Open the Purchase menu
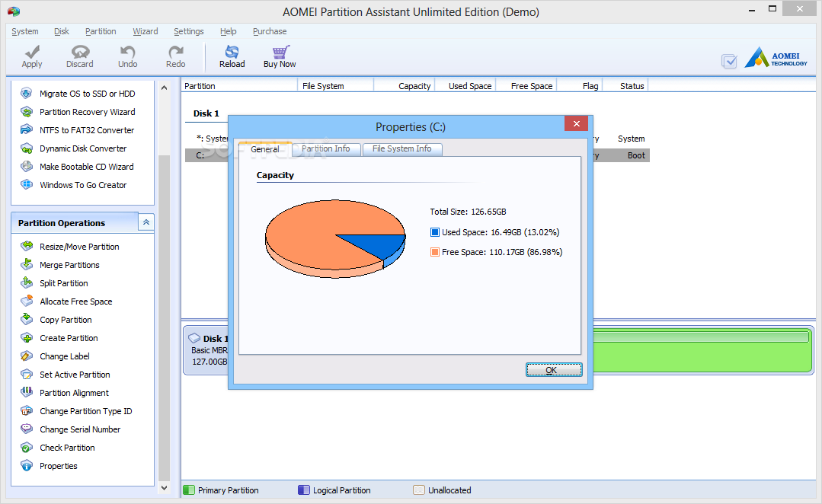822x504 pixels. (270, 31)
